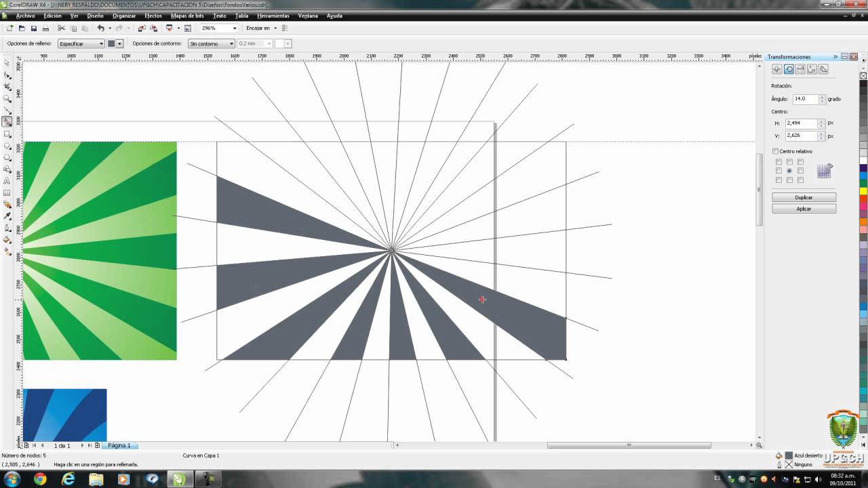This screenshot has height=488, width=868.
Task: Select the Página 1 tab
Action: (119, 445)
